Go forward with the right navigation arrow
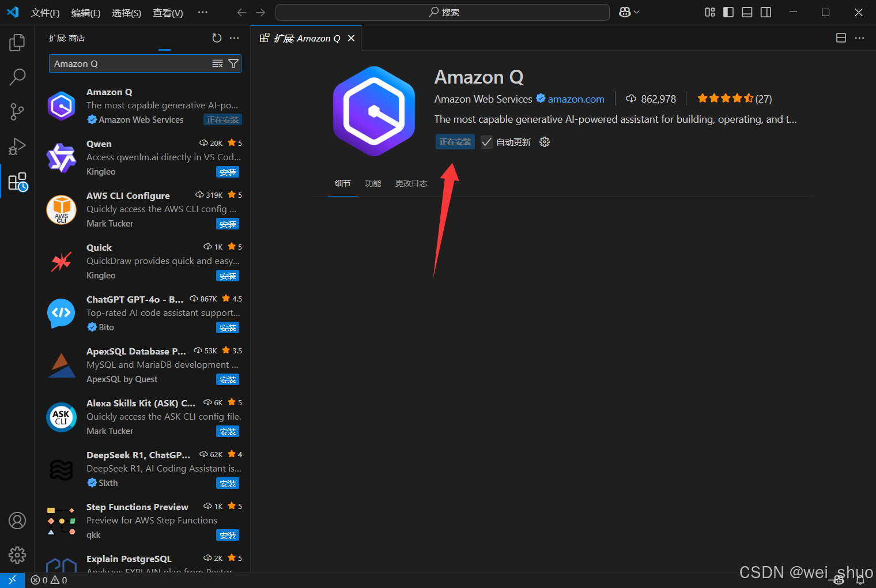Viewport: 876px width, 588px height. [260, 12]
